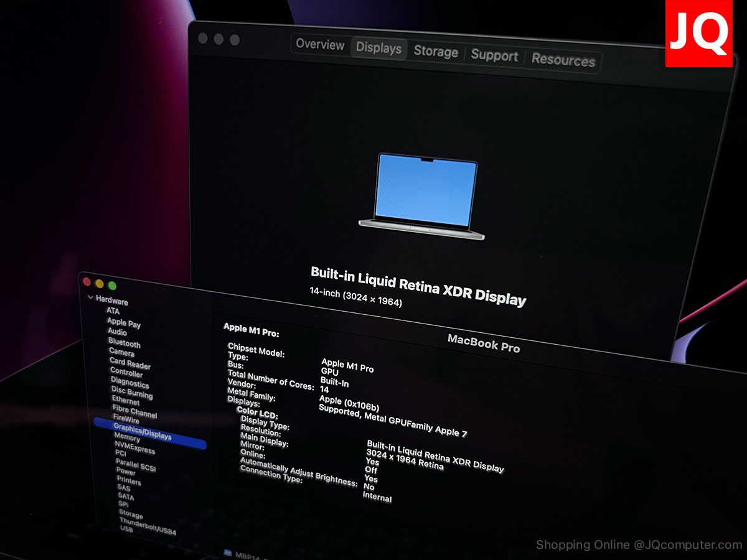Image resolution: width=747 pixels, height=560 pixels.
Task: Select Printers in the hardware list
Action: [x=129, y=480]
